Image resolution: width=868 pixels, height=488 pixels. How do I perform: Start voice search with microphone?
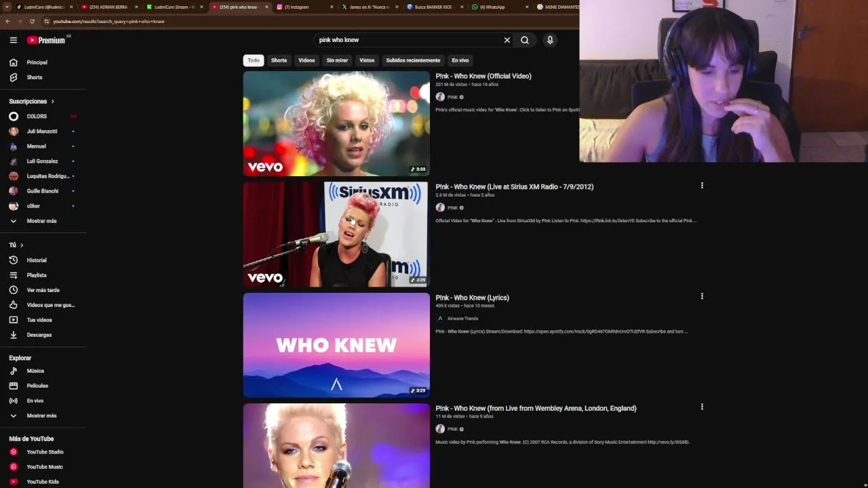pos(550,40)
